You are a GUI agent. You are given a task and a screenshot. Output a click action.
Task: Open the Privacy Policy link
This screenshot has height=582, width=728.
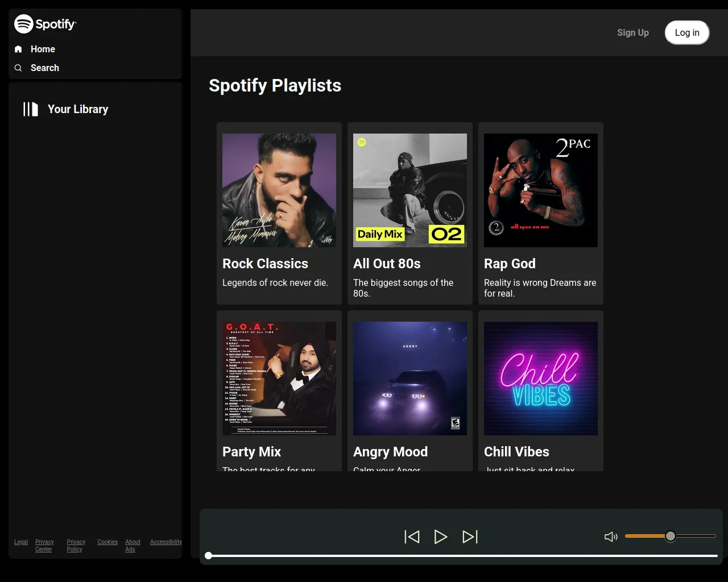tap(76, 546)
